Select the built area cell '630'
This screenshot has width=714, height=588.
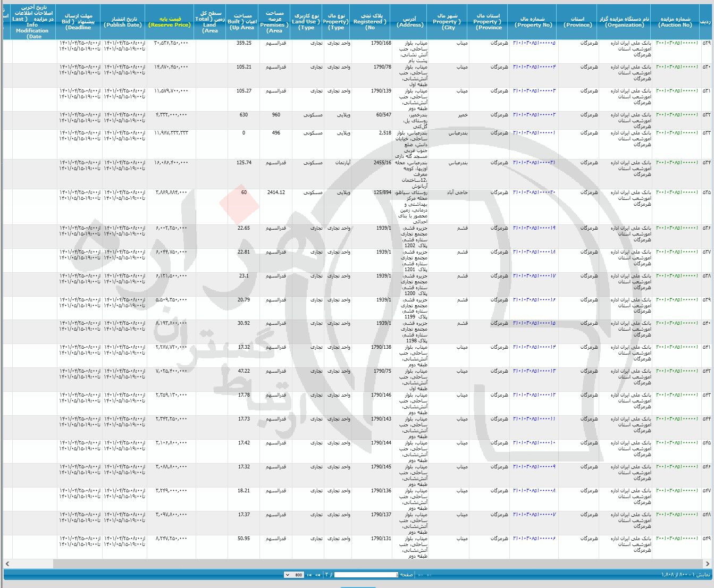[244, 115]
